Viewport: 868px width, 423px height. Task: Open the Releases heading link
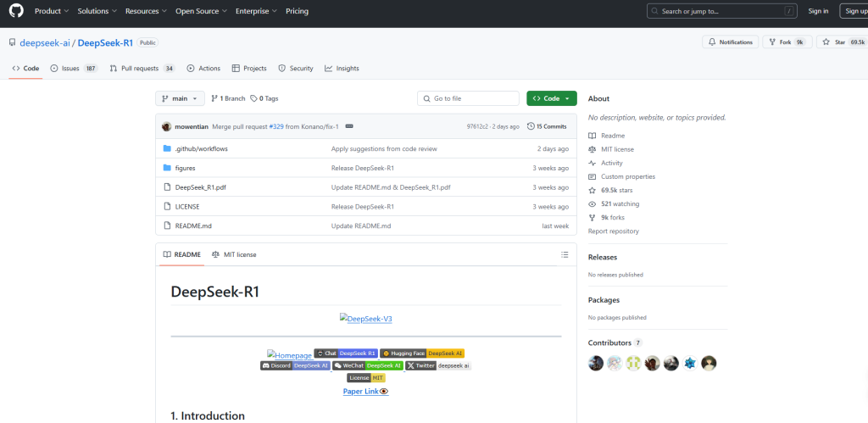pyautogui.click(x=603, y=258)
